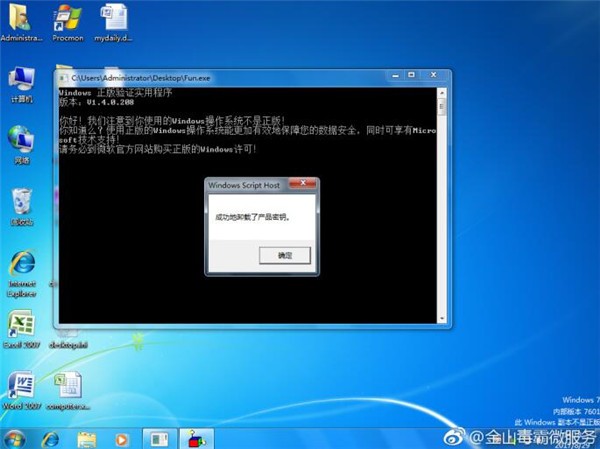This screenshot has height=449, width=600.
Task: Launch Internet Explorer from the desktop
Action: click(22, 274)
